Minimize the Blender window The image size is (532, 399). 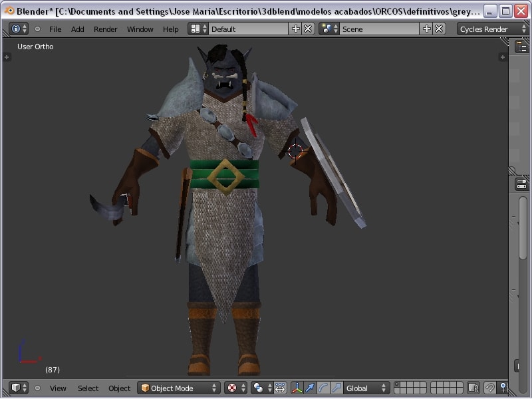pyautogui.click(x=489, y=11)
